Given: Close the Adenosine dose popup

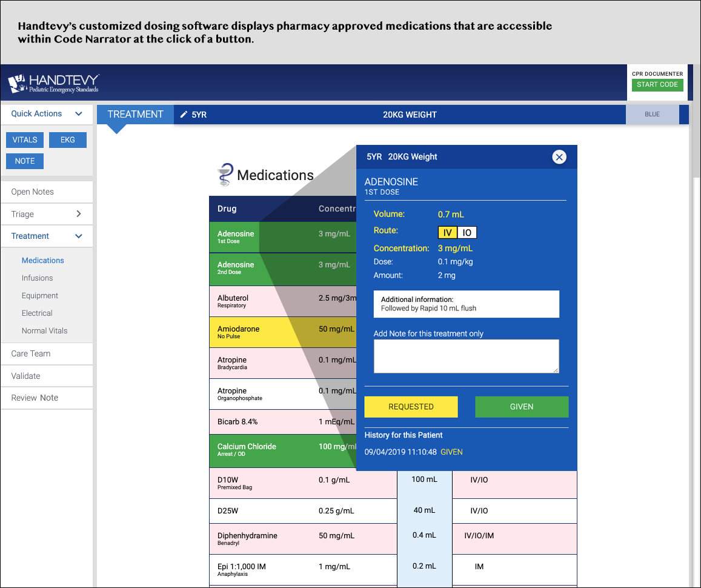Looking at the screenshot, I should tap(559, 157).
